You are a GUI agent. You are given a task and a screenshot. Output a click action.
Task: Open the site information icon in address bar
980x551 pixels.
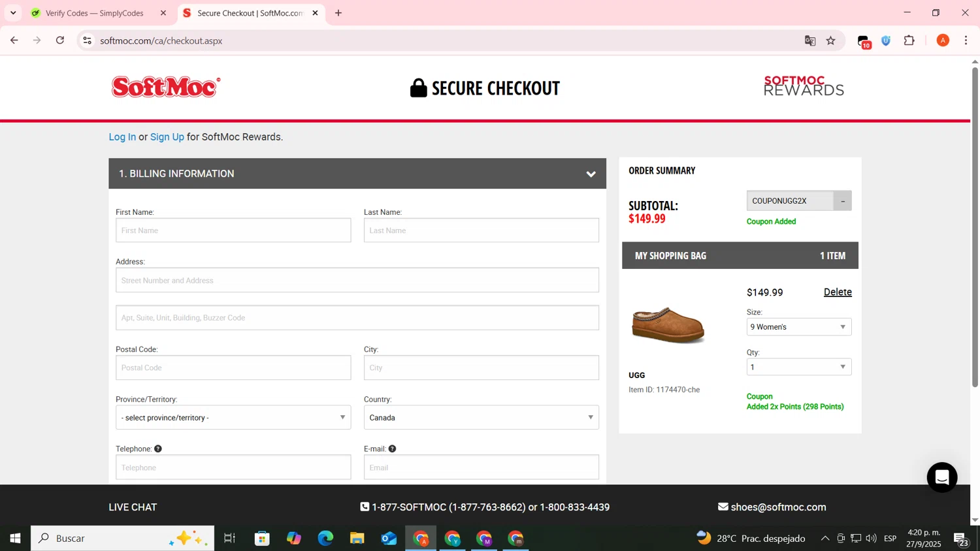point(87,40)
